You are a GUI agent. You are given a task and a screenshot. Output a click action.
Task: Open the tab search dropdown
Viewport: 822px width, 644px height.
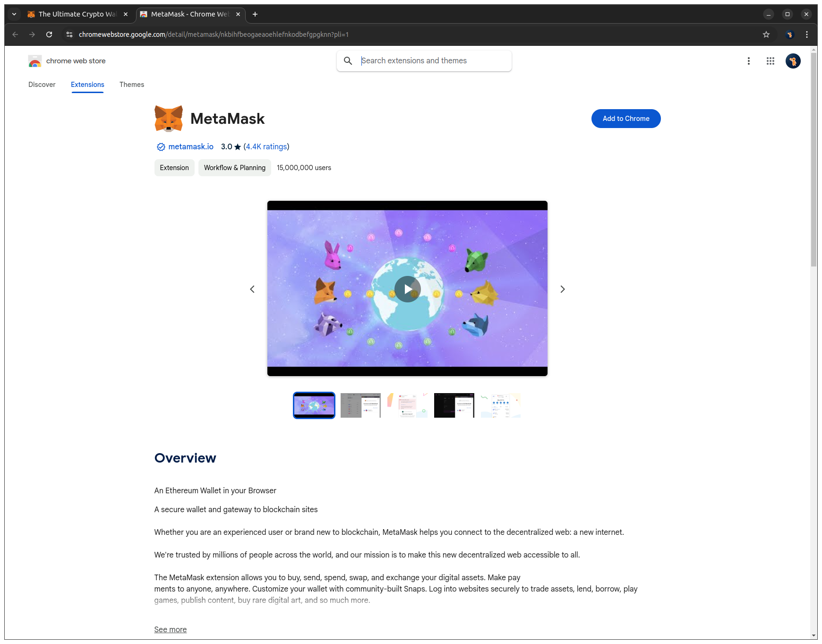pos(14,14)
